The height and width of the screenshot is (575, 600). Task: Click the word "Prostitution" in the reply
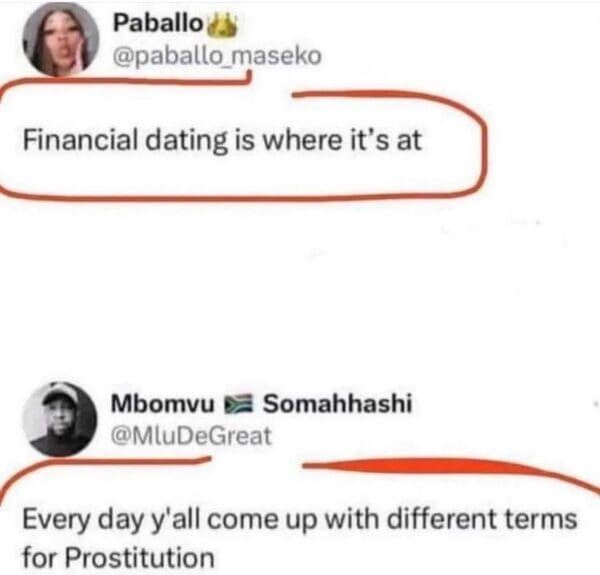pyautogui.click(x=137, y=555)
